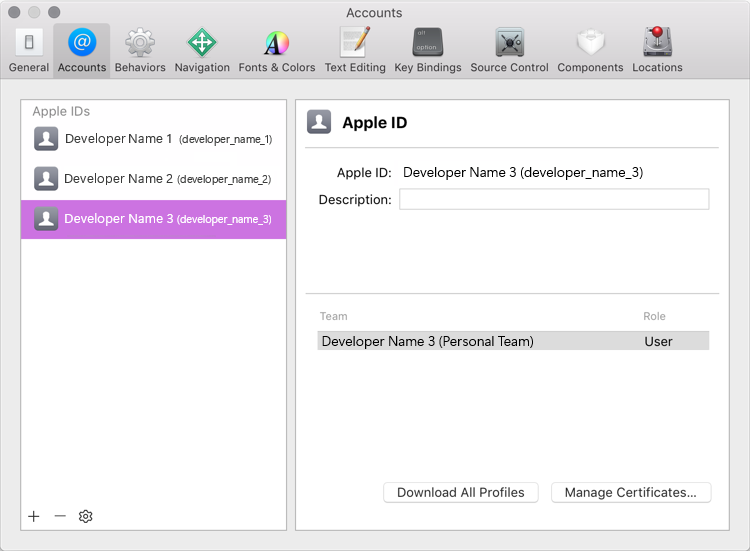Image resolution: width=750 pixels, height=551 pixels.
Task: Select Developer Name 3 Personal Team row
Action: pyautogui.click(x=513, y=341)
